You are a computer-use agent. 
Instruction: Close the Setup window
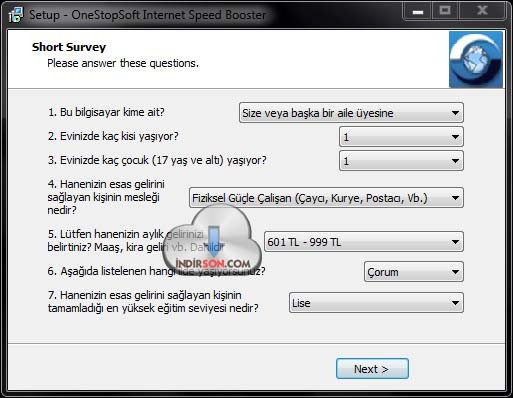point(482,12)
